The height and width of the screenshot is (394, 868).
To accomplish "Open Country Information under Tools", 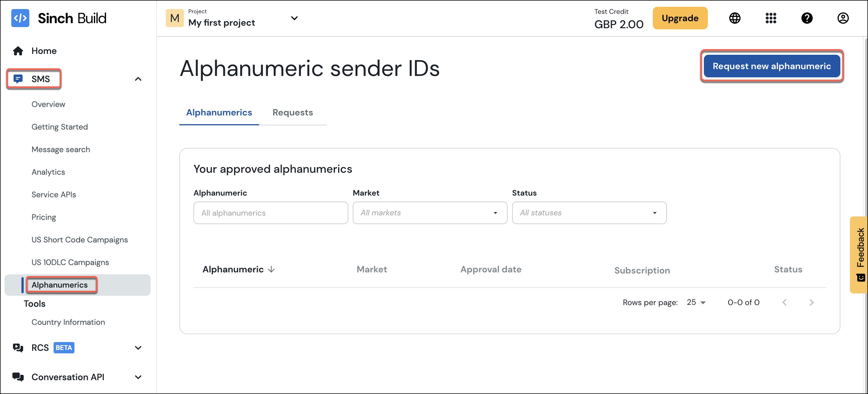I will point(68,322).
